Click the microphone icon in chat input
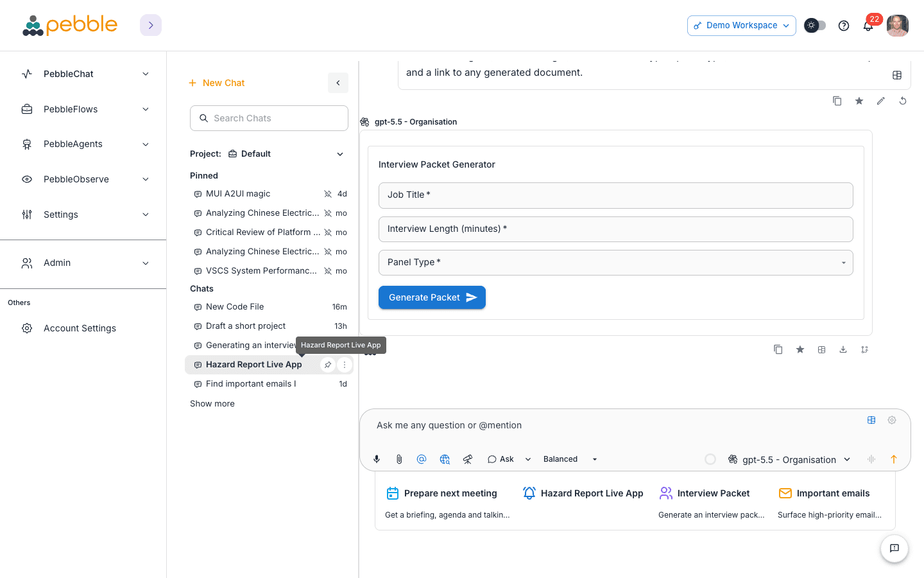This screenshot has width=924, height=578. [377, 459]
